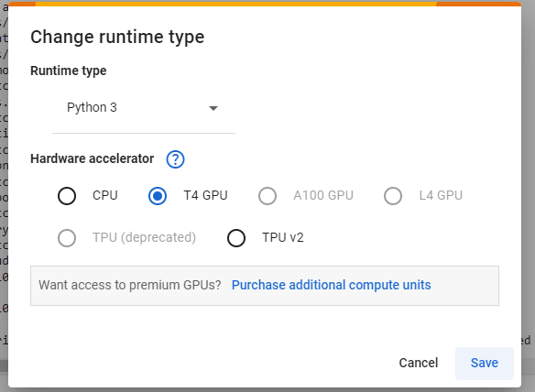Click the A100 GPU text label
Image resolution: width=535 pixels, height=392 pixels.
[x=323, y=195]
